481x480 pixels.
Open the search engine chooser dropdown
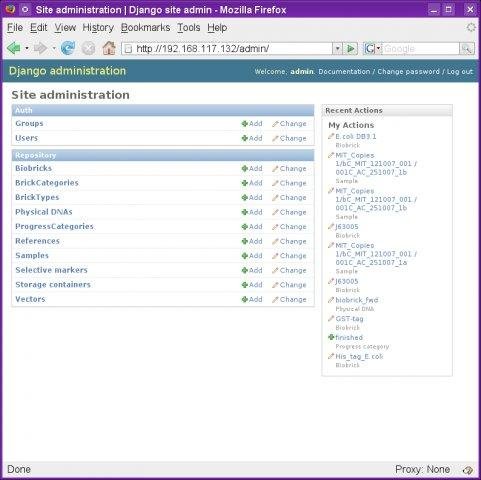(x=378, y=49)
